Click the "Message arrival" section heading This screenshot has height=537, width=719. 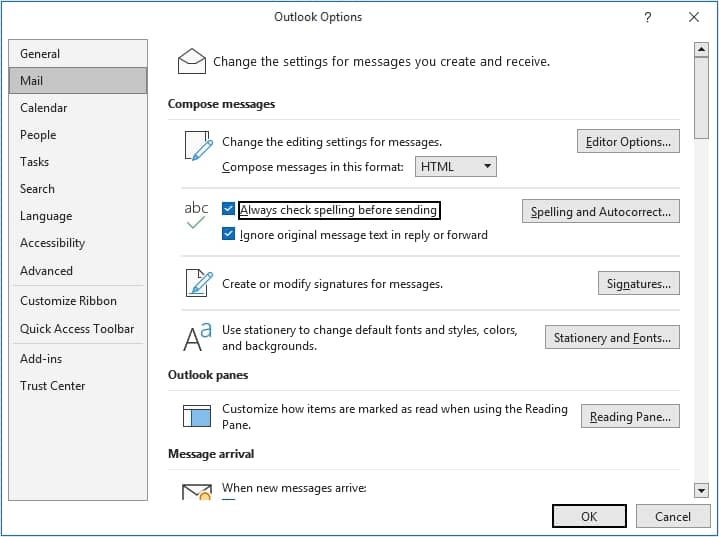[x=211, y=454]
